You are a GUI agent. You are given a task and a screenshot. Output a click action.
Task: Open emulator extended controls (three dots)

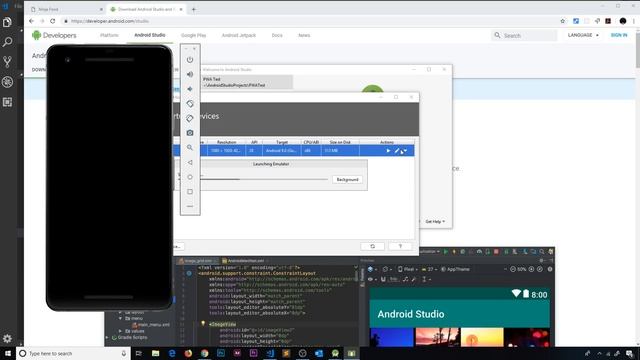point(190,207)
